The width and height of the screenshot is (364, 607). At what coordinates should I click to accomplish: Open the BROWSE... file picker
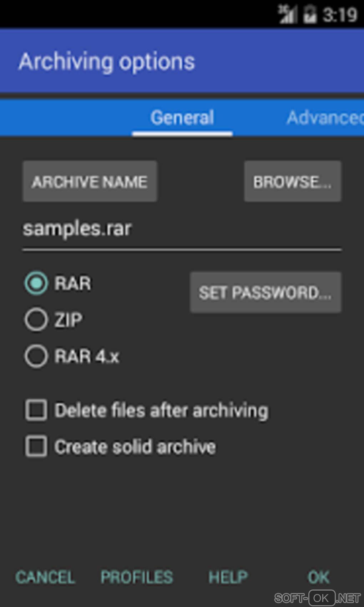click(x=293, y=181)
